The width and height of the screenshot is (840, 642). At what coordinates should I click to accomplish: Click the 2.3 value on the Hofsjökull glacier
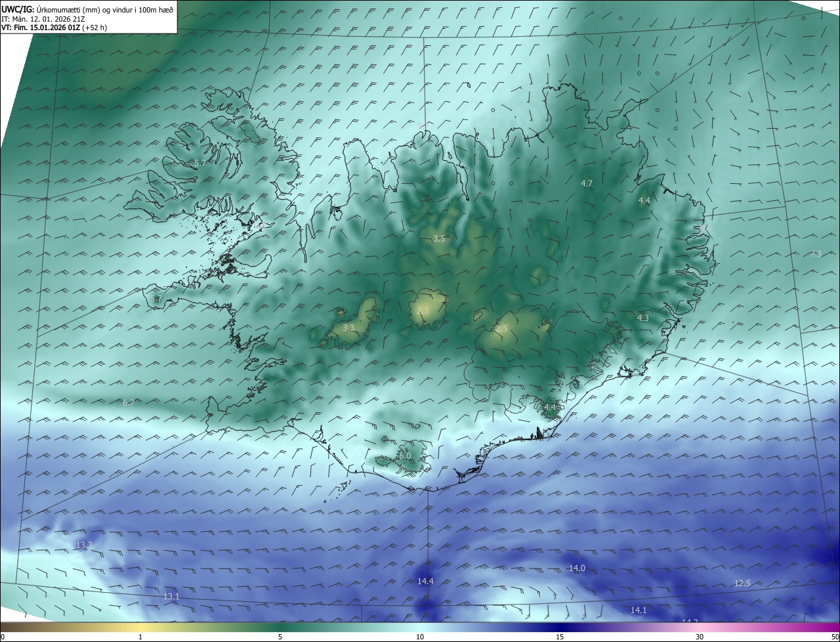point(423,311)
